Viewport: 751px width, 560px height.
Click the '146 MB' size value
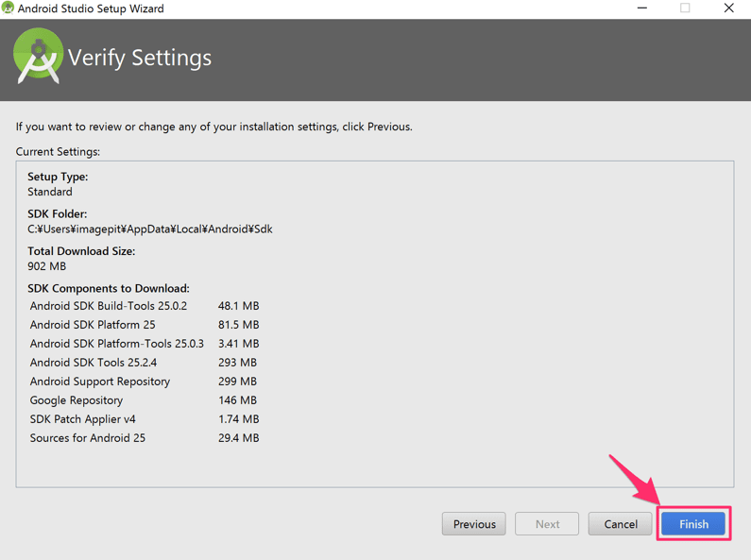237,400
